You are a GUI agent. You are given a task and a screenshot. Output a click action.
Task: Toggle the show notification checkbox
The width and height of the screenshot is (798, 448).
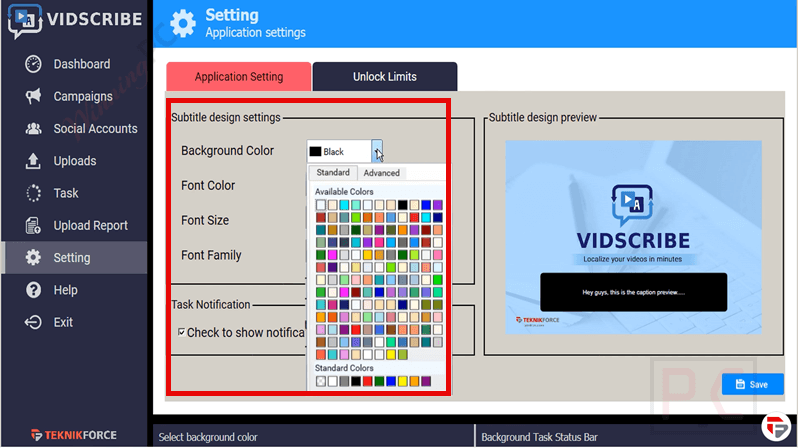pos(181,332)
